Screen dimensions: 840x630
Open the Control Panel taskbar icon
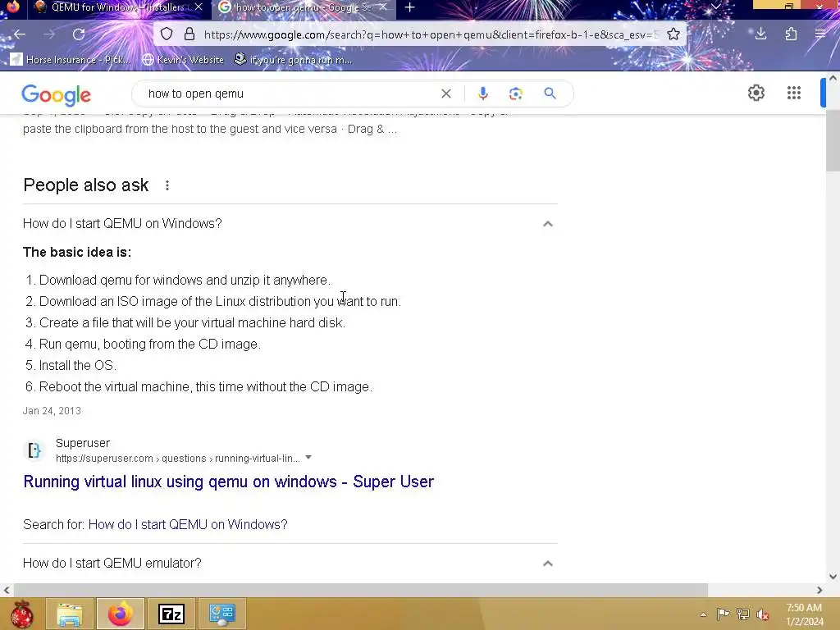(221, 614)
